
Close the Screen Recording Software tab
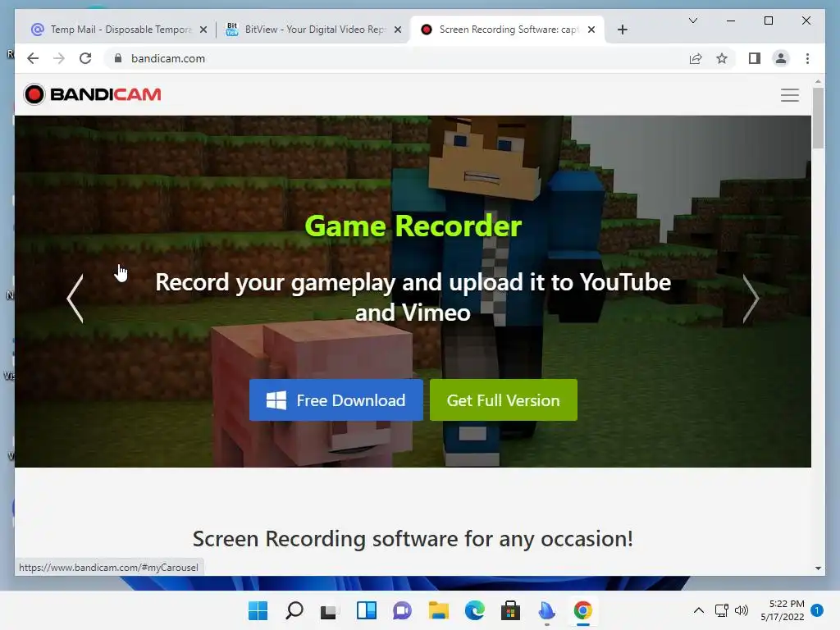coord(591,30)
